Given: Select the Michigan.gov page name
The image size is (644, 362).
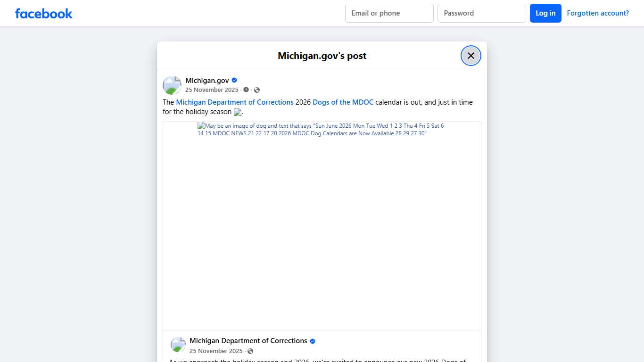Looking at the screenshot, I should (207, 80).
